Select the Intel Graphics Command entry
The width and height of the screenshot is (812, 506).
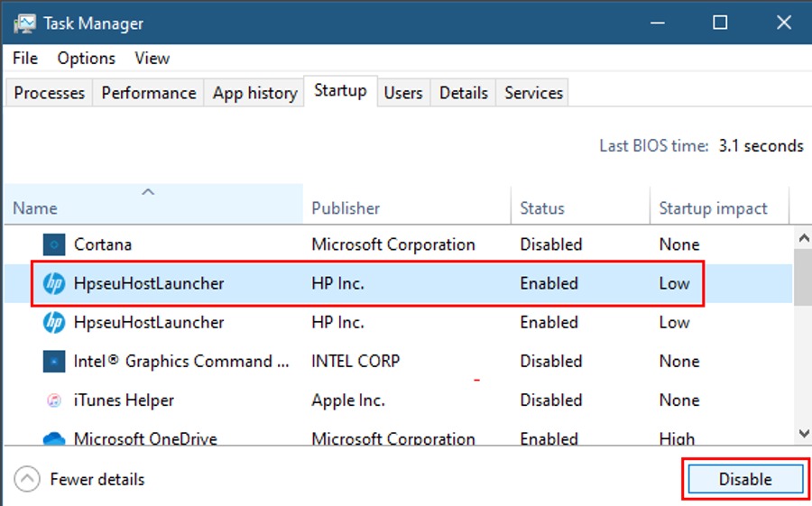[x=181, y=361]
